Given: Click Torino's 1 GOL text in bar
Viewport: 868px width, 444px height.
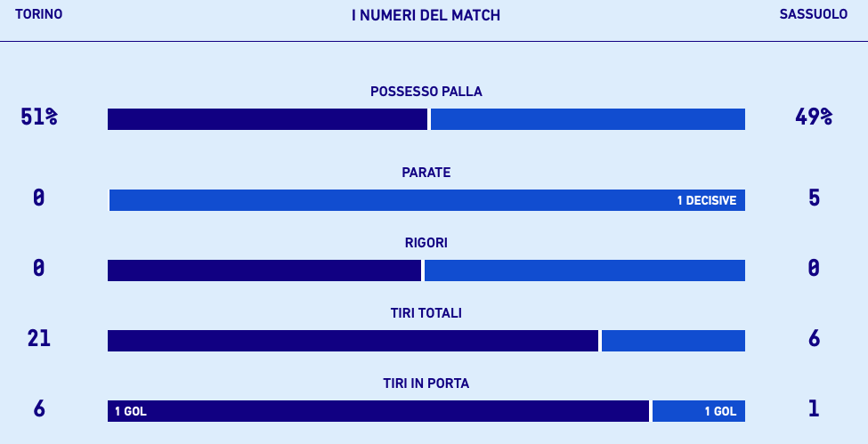Looking at the screenshot, I should tap(130, 412).
